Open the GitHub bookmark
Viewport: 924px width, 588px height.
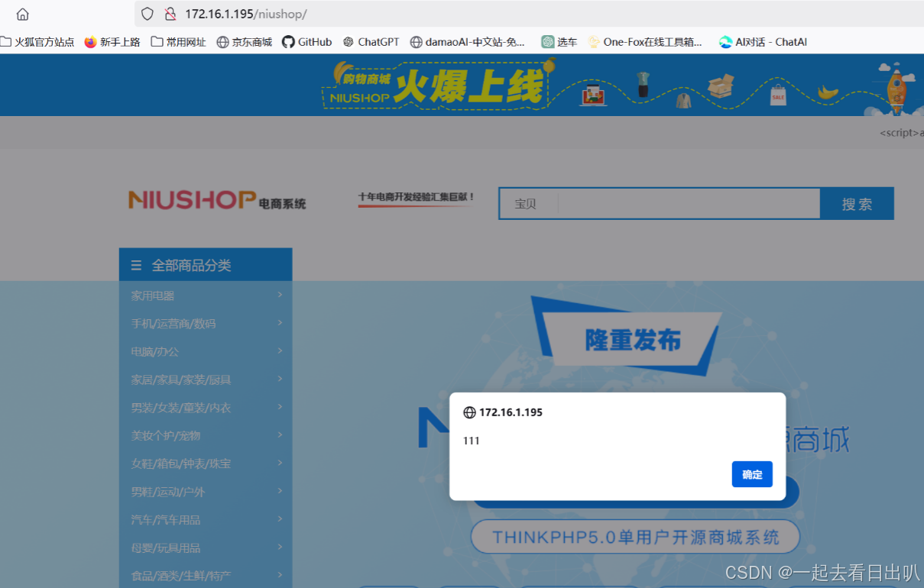[x=307, y=42]
